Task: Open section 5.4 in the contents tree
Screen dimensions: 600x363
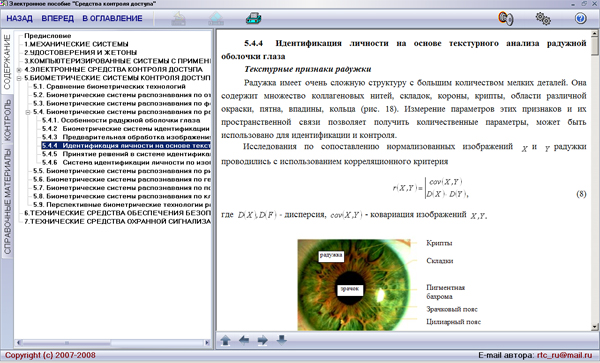Action: click(122, 112)
